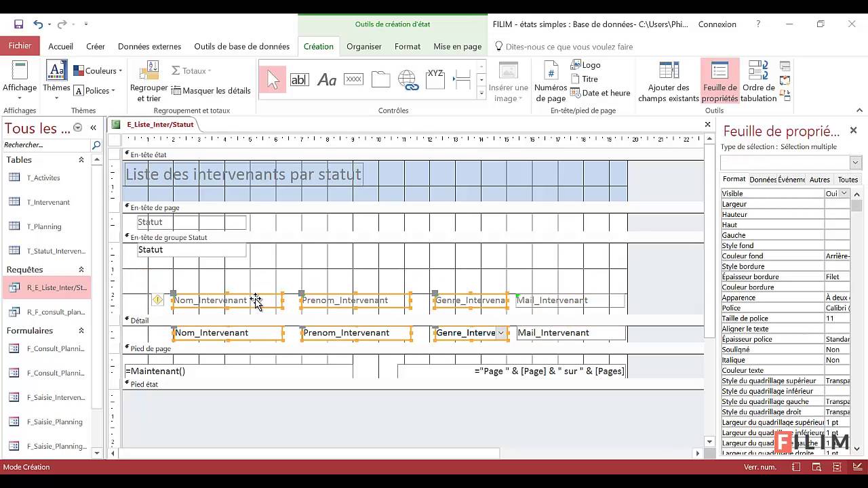Click the Rechercher search field
Image resolution: width=868 pixels, height=488 pixels.
pyautogui.click(x=46, y=145)
